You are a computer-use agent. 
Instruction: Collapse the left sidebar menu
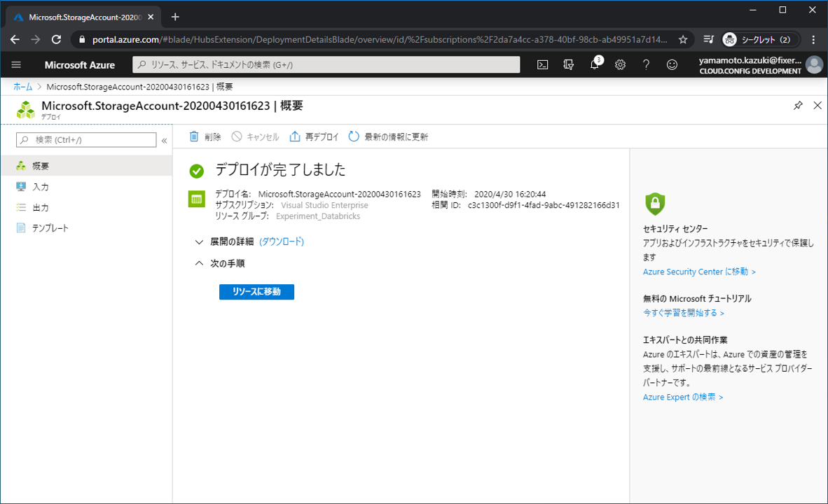click(165, 141)
